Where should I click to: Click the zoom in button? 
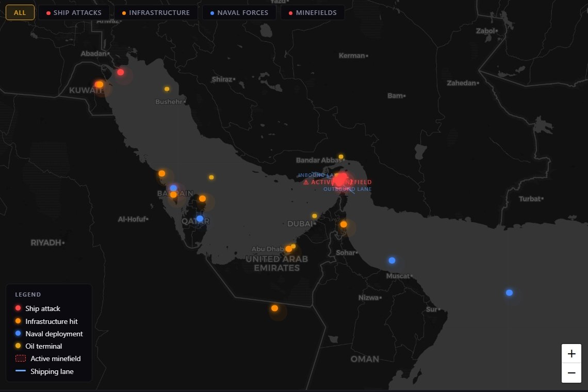tap(571, 354)
